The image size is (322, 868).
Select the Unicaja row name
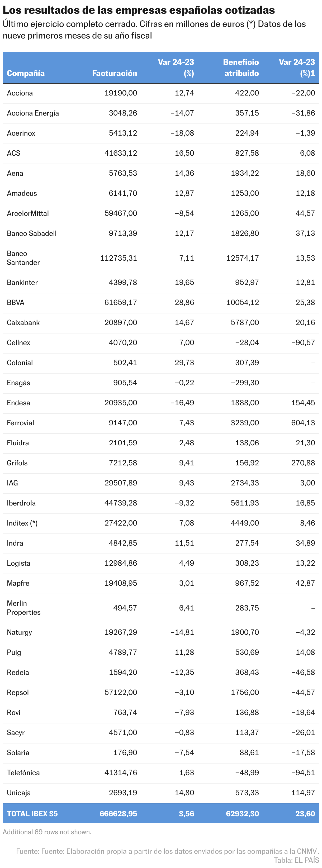(18, 793)
